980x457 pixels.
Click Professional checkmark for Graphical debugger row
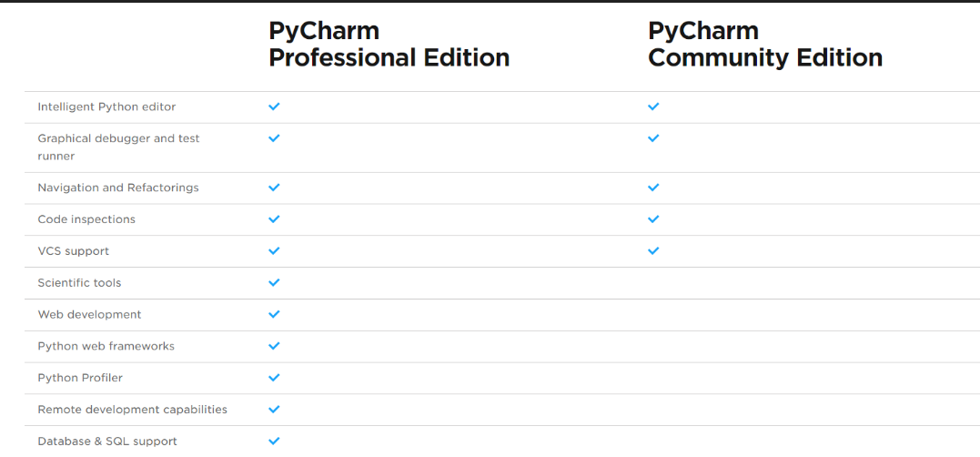(x=274, y=138)
